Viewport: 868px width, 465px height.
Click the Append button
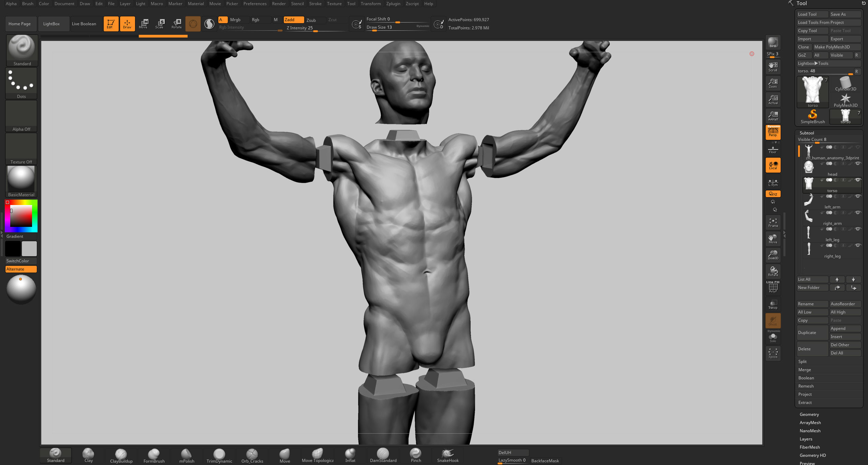point(845,329)
